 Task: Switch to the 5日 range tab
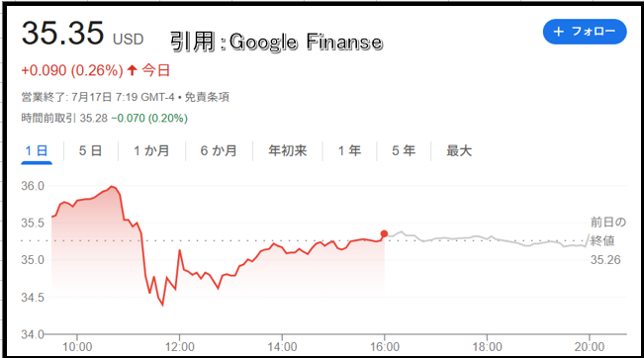click(90, 150)
